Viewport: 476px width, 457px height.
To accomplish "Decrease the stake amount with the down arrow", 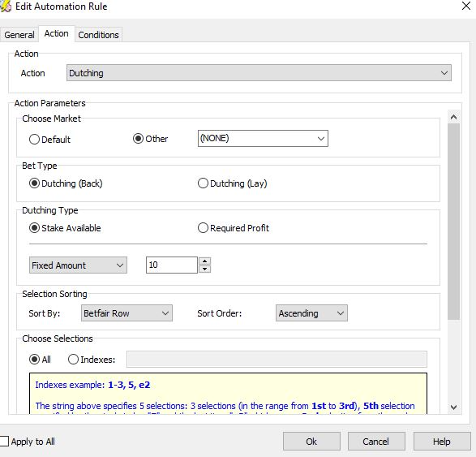I will (x=205, y=269).
